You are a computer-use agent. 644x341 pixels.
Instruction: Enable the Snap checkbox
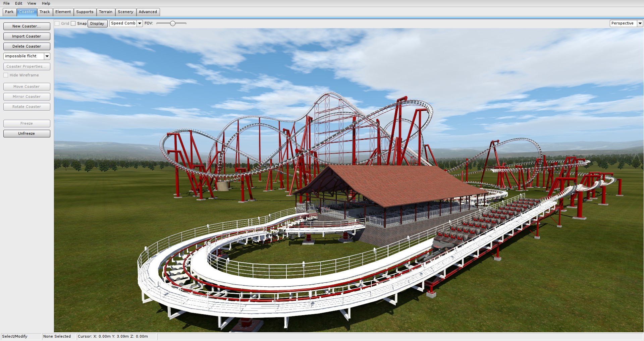point(73,23)
